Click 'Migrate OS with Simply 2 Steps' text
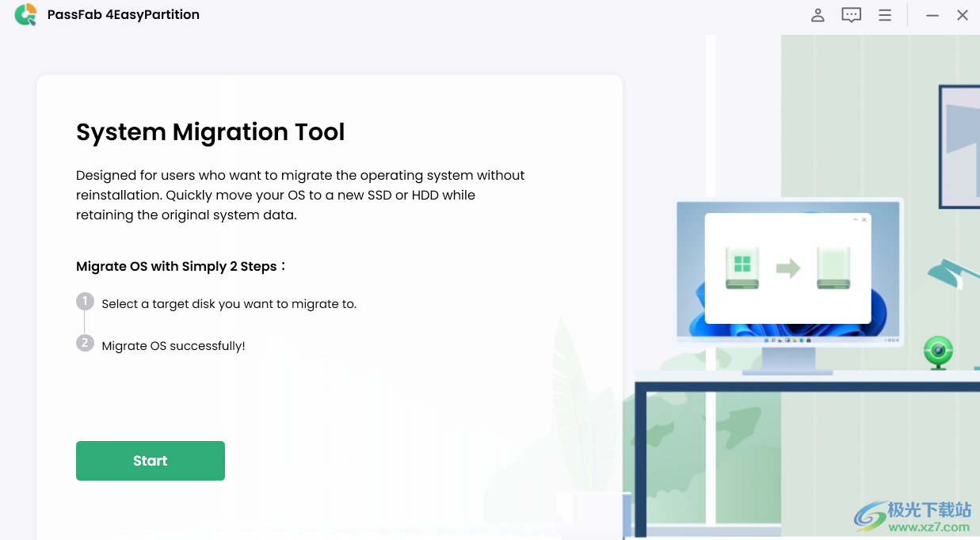The width and height of the screenshot is (980, 540). [181, 267]
